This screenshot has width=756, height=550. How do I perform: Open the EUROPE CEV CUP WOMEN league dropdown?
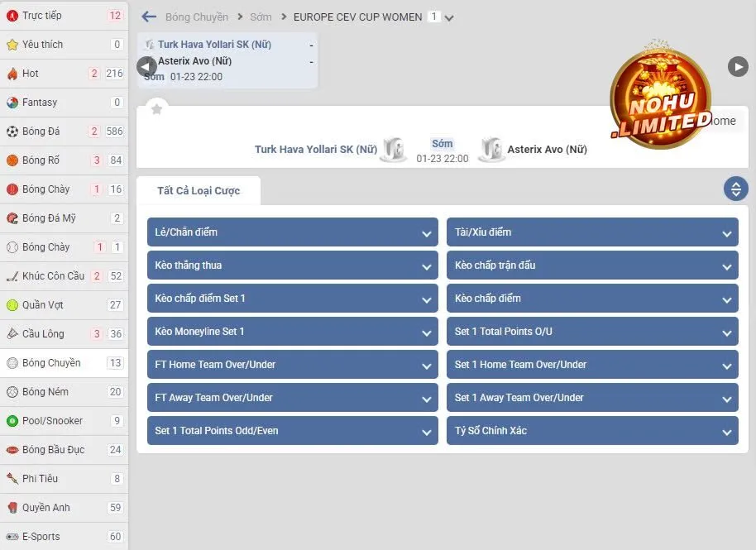pos(449,18)
